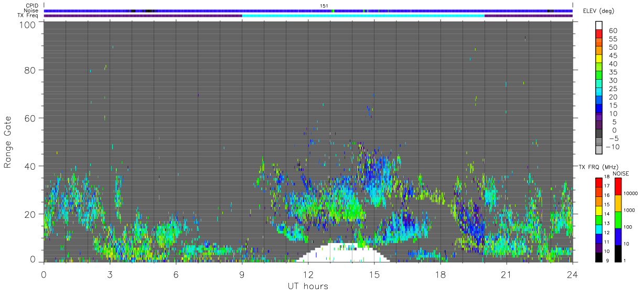Click the red top segment of the NOISE color bar

coord(618,186)
